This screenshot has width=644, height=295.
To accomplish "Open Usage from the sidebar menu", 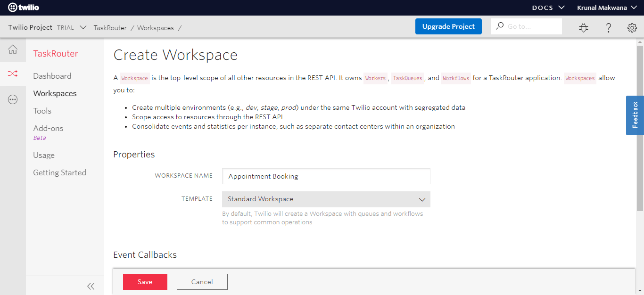I will click(43, 155).
